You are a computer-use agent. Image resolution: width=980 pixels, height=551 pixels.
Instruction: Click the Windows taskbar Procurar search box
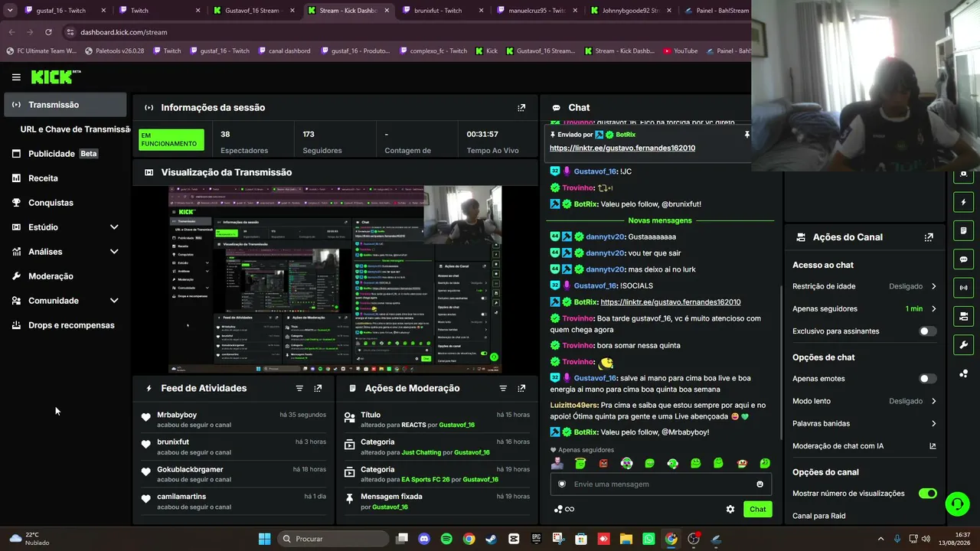[334, 539]
